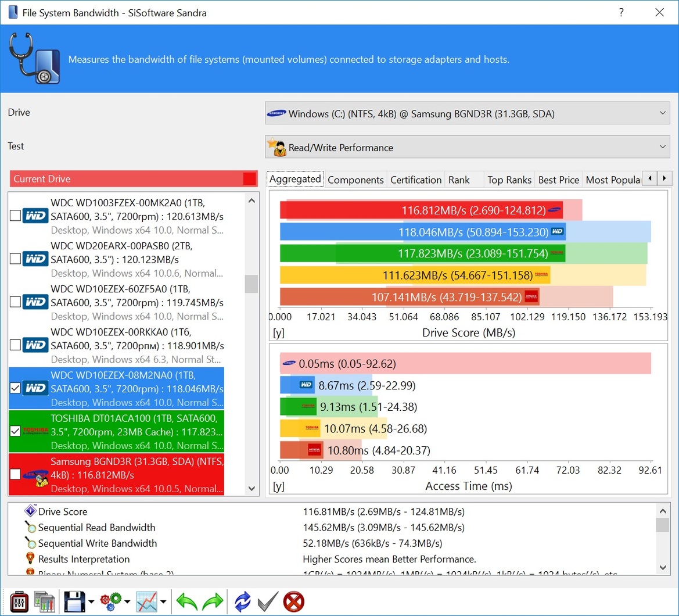Click the WD logo beside WD10EZEX-00RKKA0 drive
679x616 pixels.
click(x=35, y=345)
